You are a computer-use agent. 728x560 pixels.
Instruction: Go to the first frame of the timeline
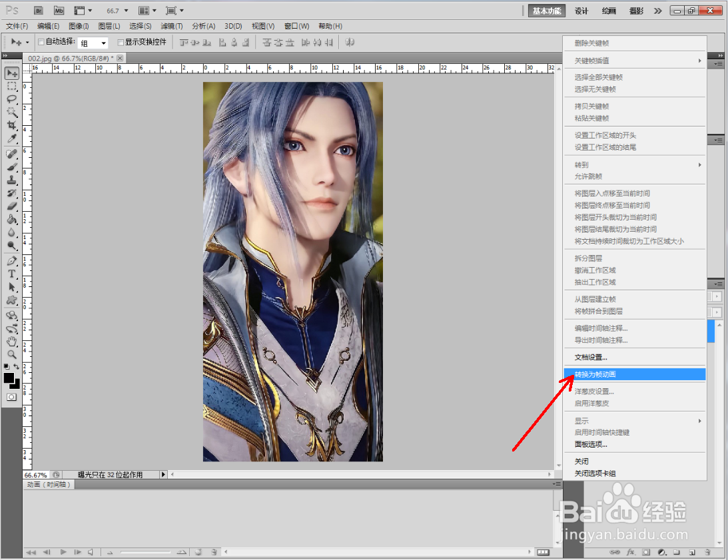(x=31, y=552)
